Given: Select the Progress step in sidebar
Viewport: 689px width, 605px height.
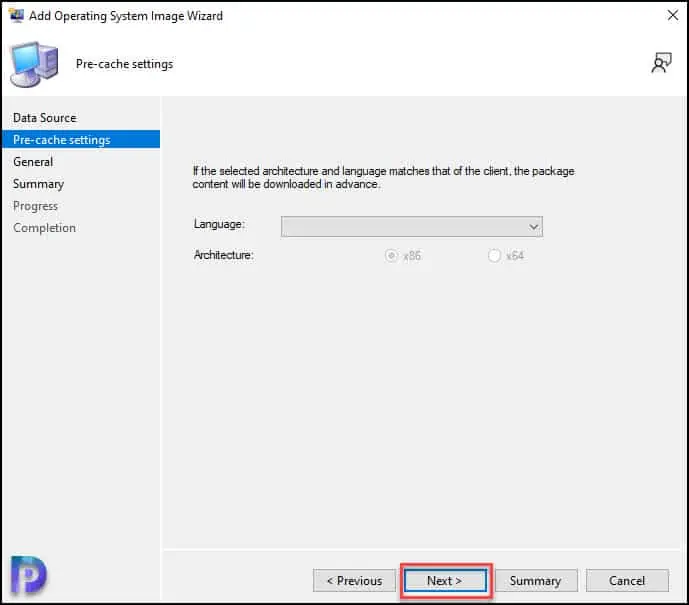Looking at the screenshot, I should [x=36, y=206].
